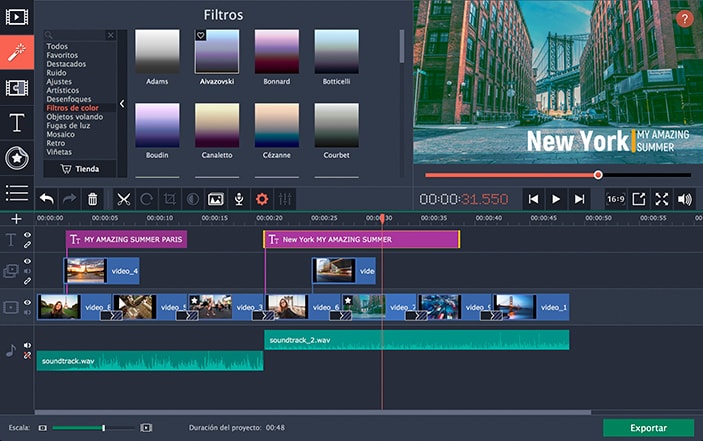Select the New York title clip
This screenshot has height=441, width=703.
coord(361,239)
